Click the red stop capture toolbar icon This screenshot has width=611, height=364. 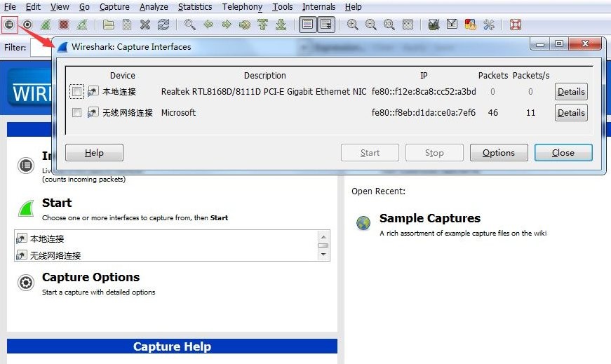[64, 25]
